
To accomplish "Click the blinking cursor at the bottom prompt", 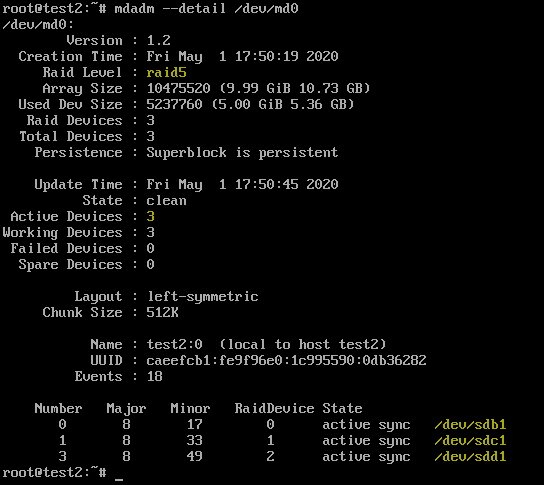I will coord(119,480).
